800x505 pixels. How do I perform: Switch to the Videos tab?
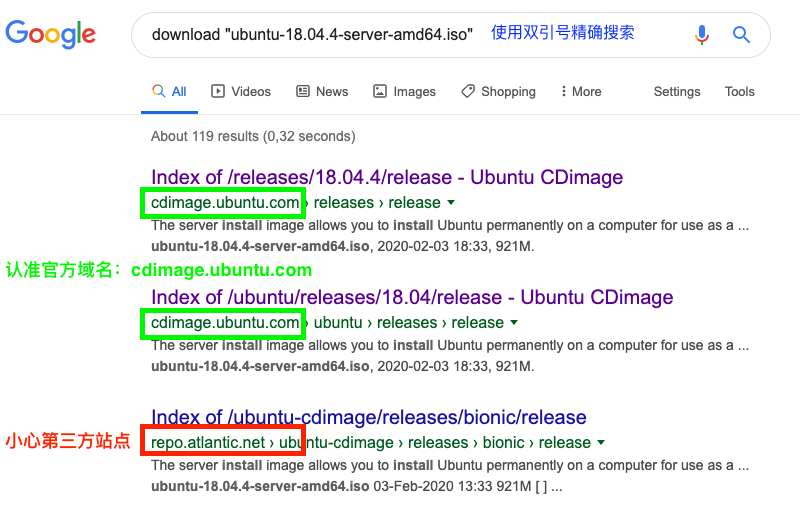point(241,91)
